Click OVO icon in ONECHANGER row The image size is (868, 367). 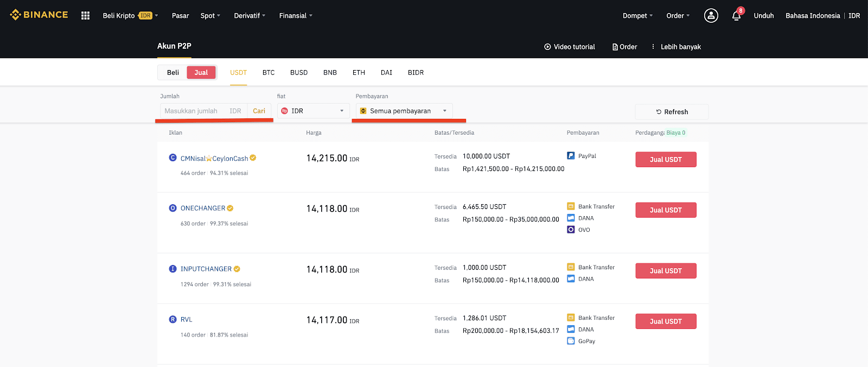click(x=571, y=230)
